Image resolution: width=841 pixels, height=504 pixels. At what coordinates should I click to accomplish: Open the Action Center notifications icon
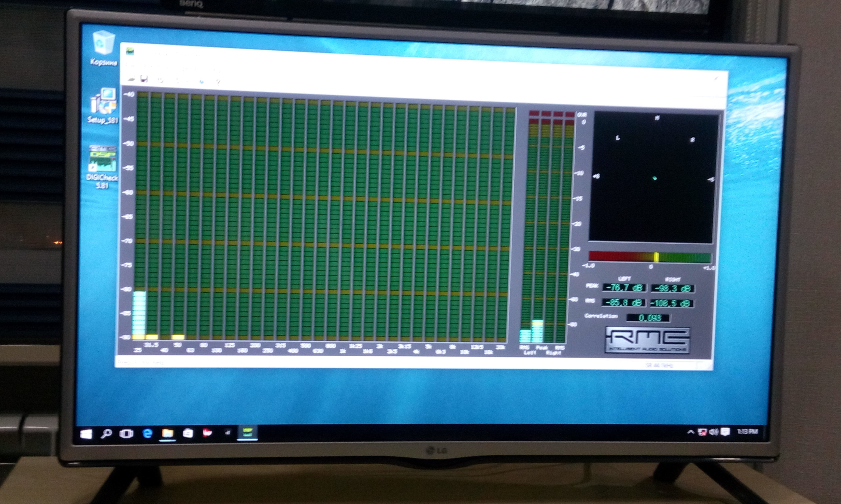[x=725, y=432]
